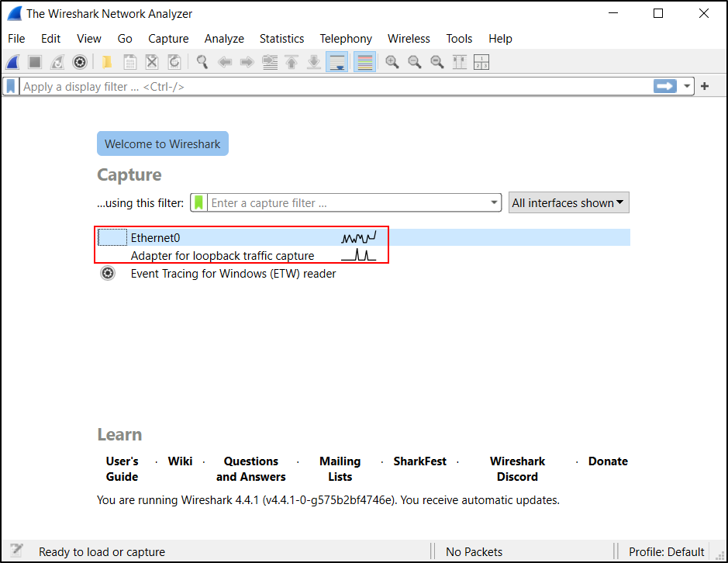This screenshot has width=728, height=563.
Task: Toggle automatic scrolling in live capture
Action: click(x=337, y=62)
